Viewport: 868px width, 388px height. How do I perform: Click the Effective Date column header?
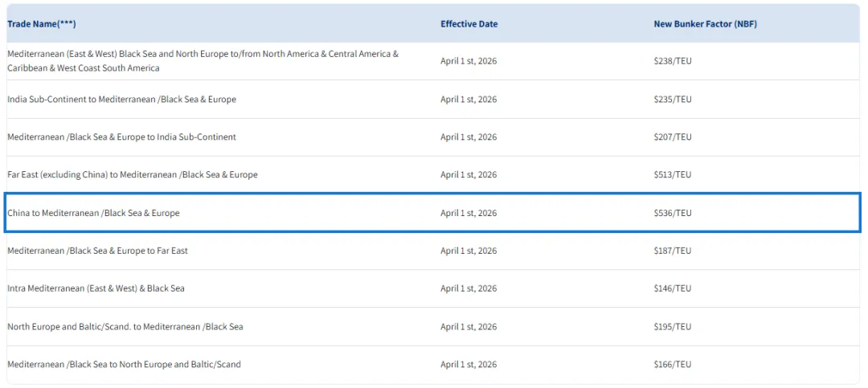[x=469, y=24]
